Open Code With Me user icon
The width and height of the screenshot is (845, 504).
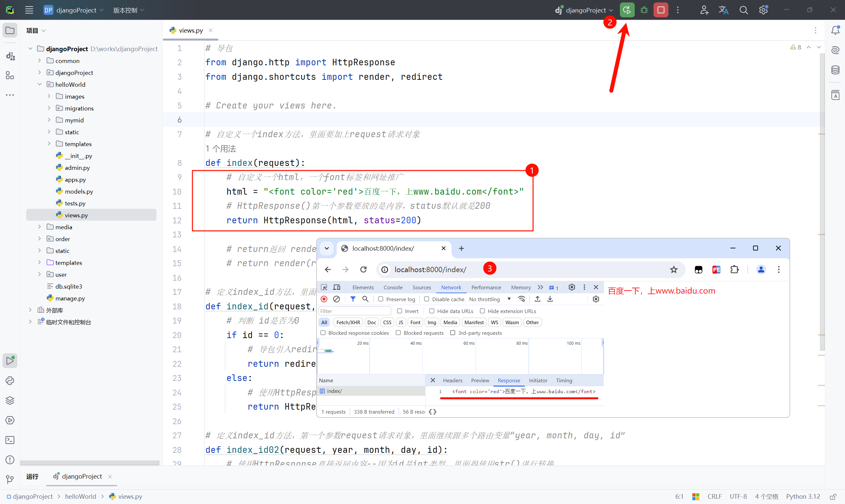click(x=704, y=10)
